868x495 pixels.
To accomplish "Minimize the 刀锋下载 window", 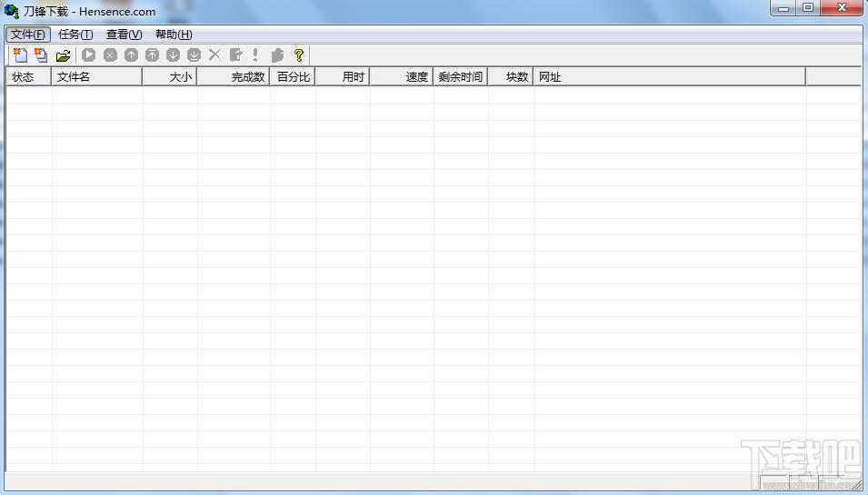I will [783, 8].
